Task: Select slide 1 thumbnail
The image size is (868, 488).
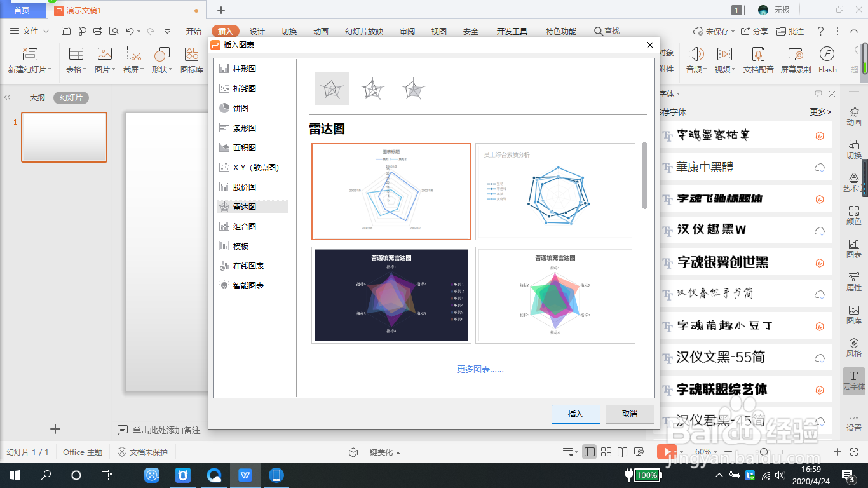Action: (64, 137)
